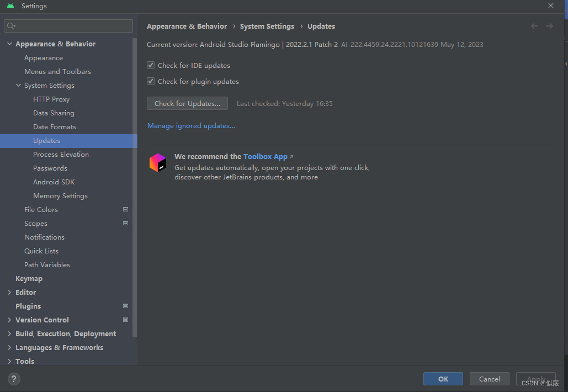Collapse the System Settings node

coord(18,85)
